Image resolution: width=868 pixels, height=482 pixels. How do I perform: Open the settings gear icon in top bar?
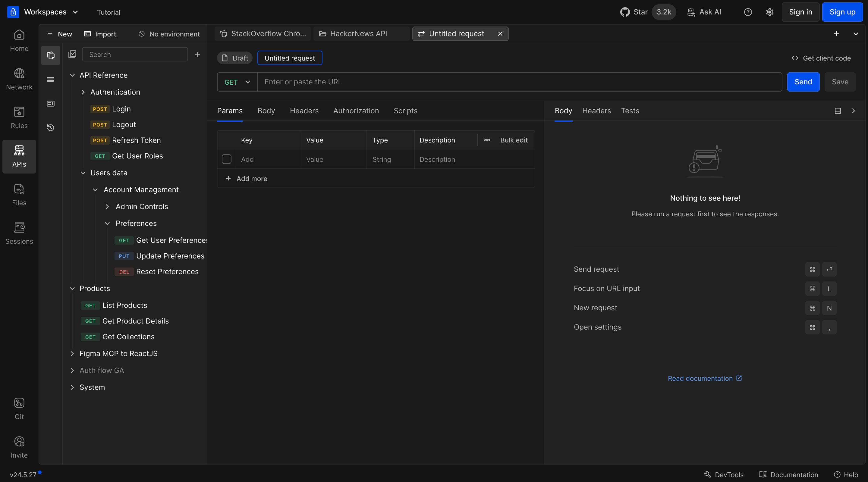[x=770, y=12]
